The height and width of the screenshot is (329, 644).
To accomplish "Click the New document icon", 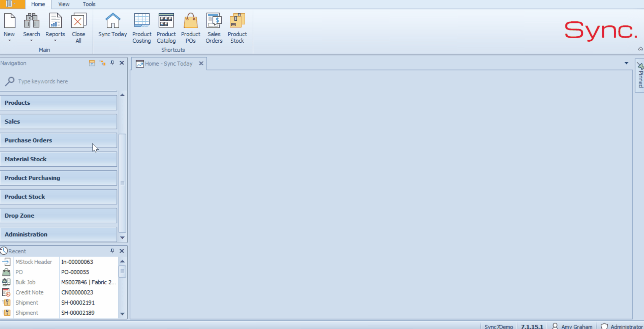I will pos(9,21).
